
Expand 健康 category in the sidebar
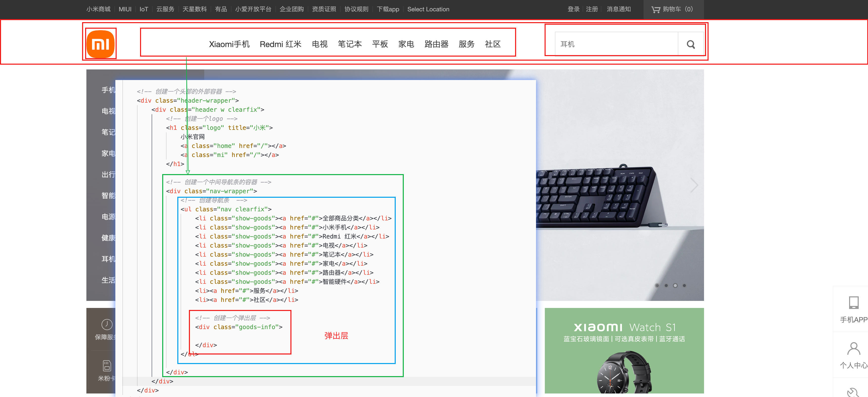(108, 238)
